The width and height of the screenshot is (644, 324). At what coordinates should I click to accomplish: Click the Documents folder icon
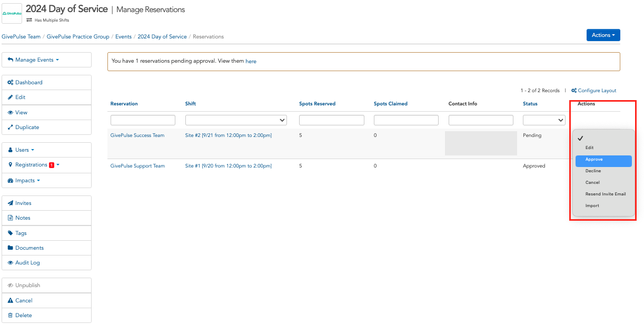click(11, 248)
